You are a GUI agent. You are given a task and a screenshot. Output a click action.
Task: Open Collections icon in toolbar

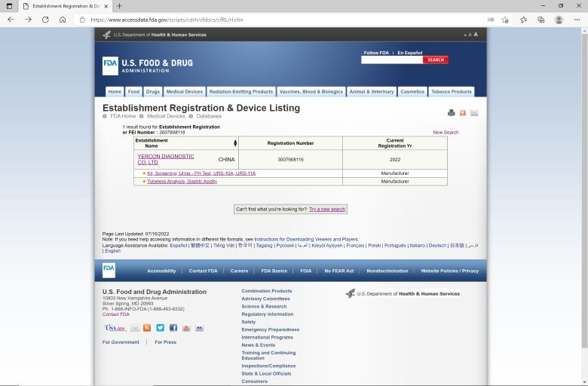541,20
